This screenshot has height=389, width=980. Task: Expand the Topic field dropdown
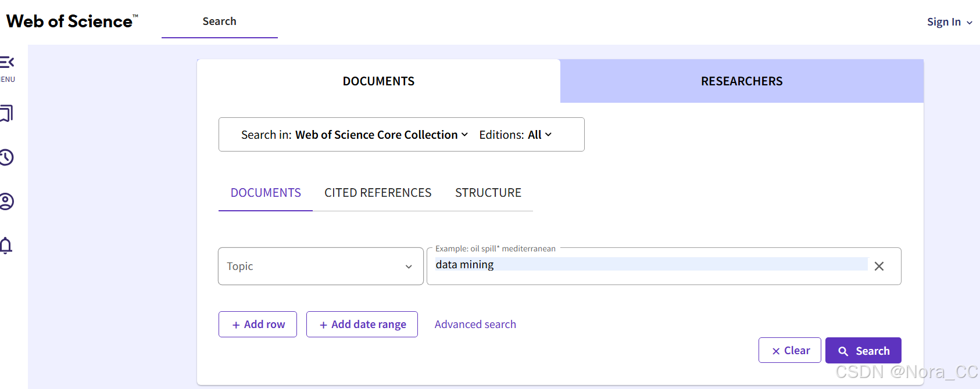[320, 266]
